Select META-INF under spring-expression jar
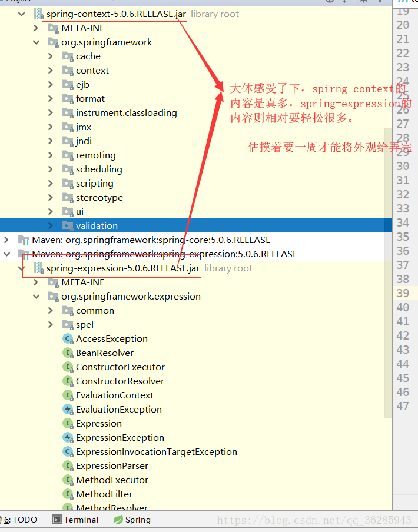This screenshot has width=418, height=532. coord(83,282)
